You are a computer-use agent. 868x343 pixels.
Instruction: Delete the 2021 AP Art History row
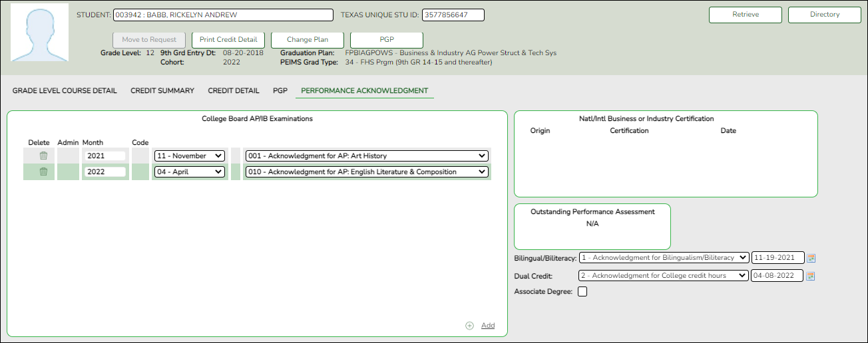[x=43, y=156]
